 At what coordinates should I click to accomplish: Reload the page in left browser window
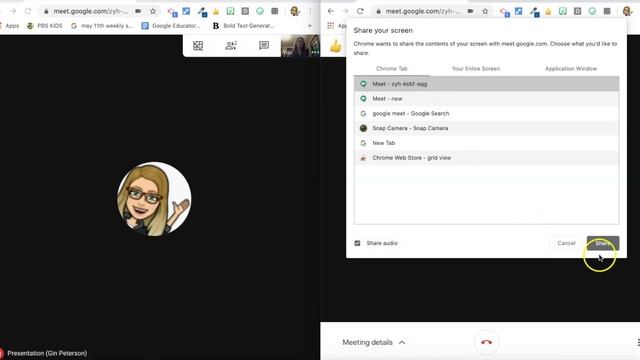click(x=28, y=11)
